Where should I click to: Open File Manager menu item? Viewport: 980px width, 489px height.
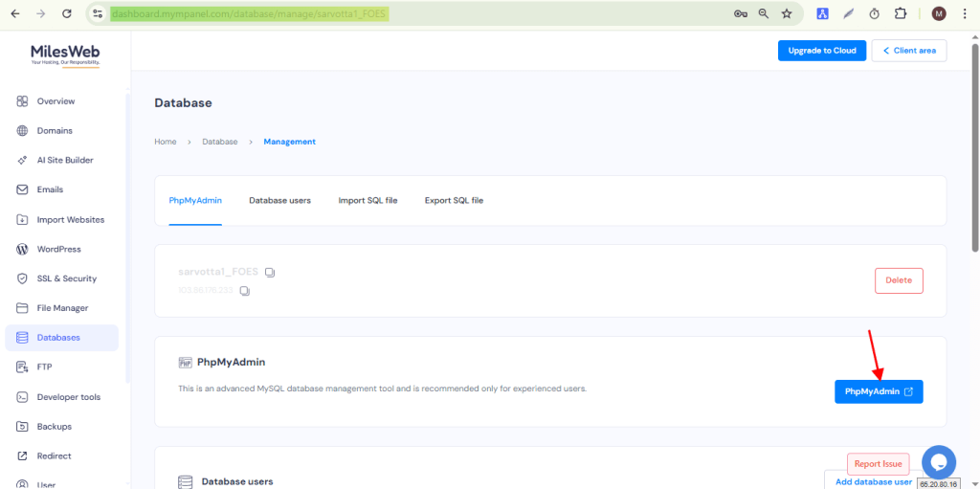[62, 307]
